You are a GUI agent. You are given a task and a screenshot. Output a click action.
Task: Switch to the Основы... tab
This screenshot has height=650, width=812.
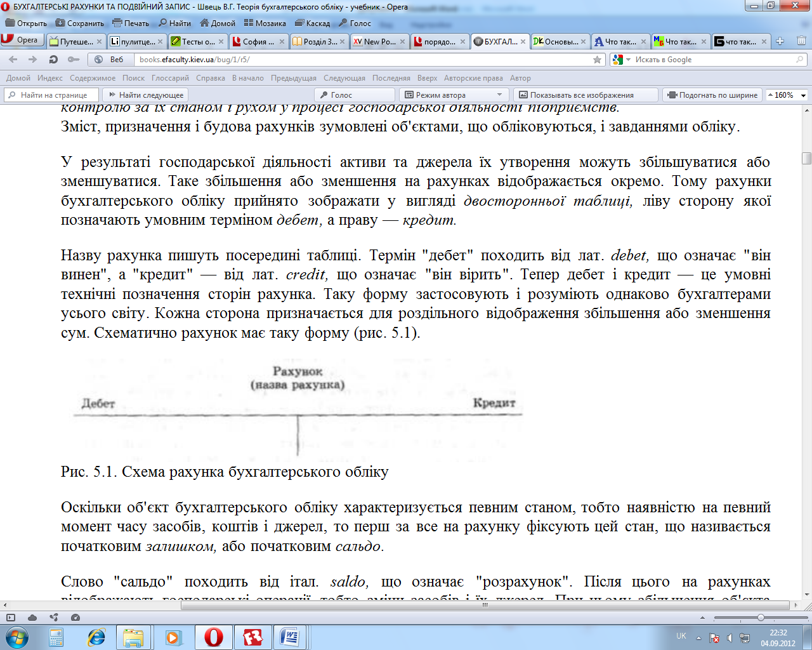[x=560, y=41]
